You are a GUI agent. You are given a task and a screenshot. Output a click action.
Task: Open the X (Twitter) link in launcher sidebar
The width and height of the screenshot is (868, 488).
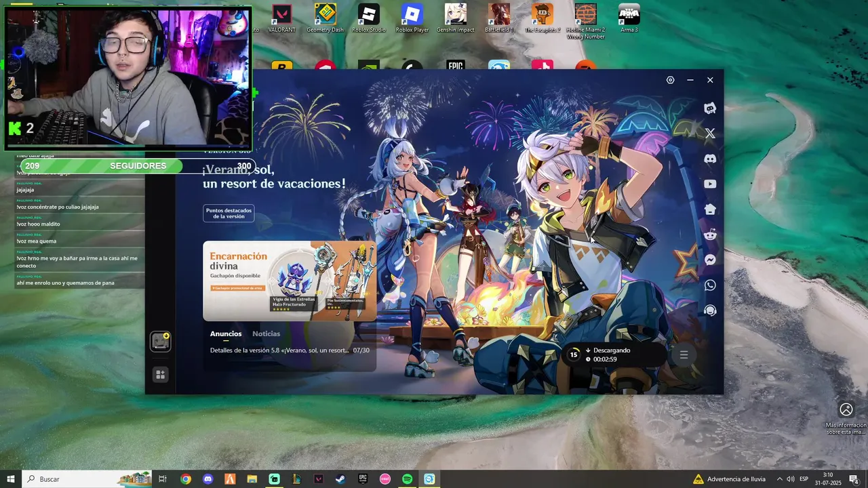(x=710, y=134)
